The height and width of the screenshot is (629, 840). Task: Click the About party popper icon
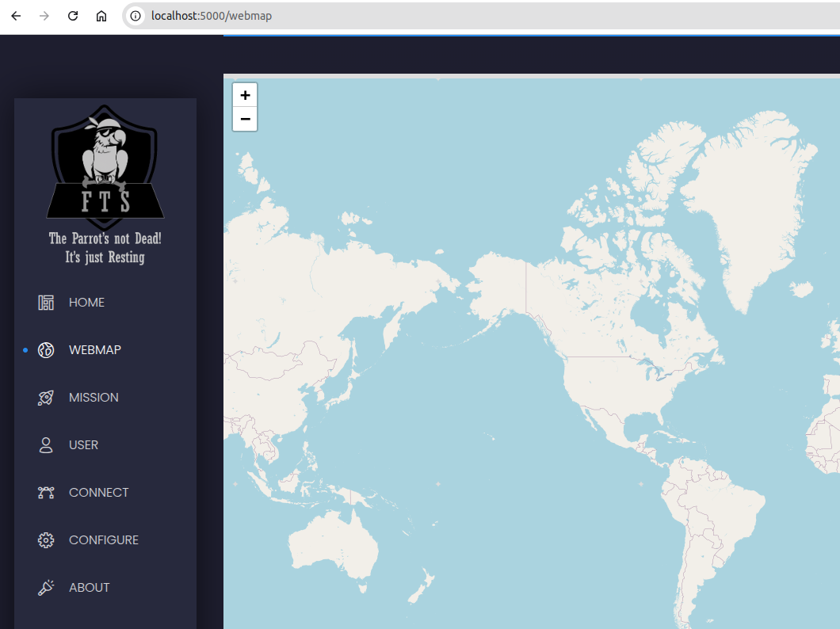point(46,588)
